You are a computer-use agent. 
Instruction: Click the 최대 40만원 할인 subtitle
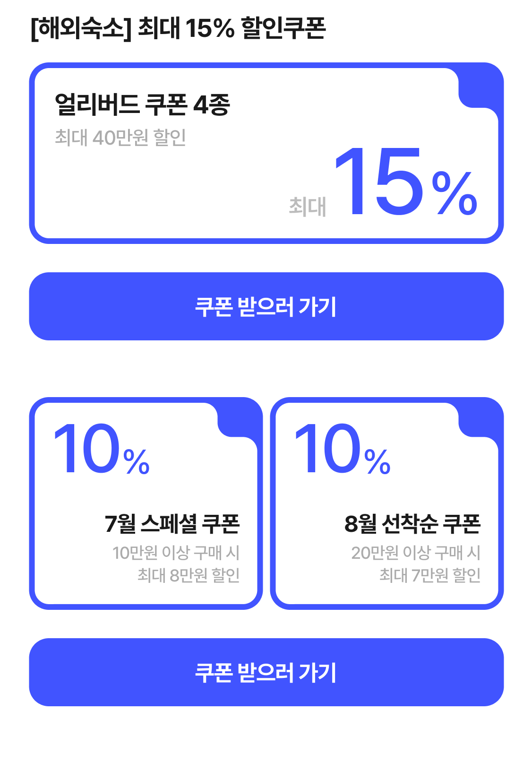[x=120, y=138]
